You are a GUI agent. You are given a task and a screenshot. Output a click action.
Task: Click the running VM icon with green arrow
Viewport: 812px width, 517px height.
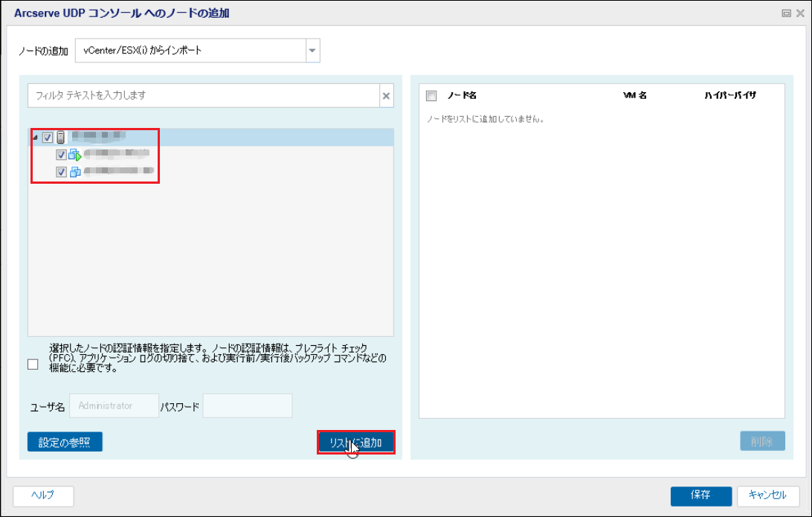pos(74,155)
